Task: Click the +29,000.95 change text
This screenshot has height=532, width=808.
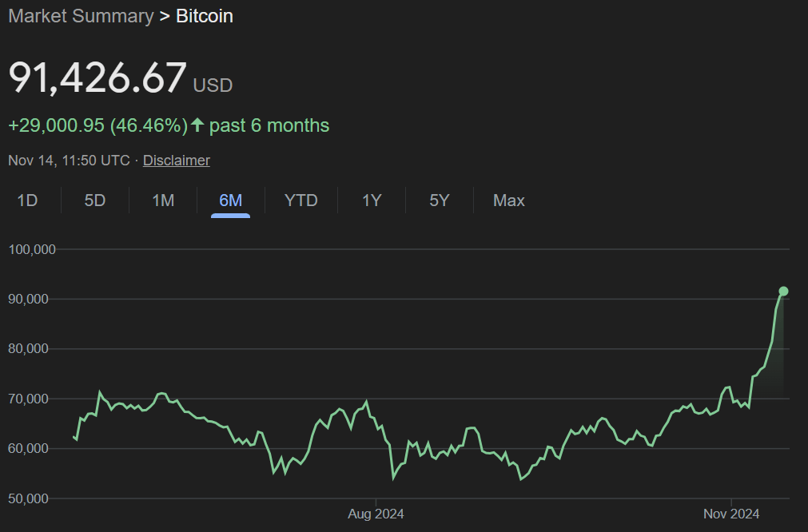Action: pos(56,125)
